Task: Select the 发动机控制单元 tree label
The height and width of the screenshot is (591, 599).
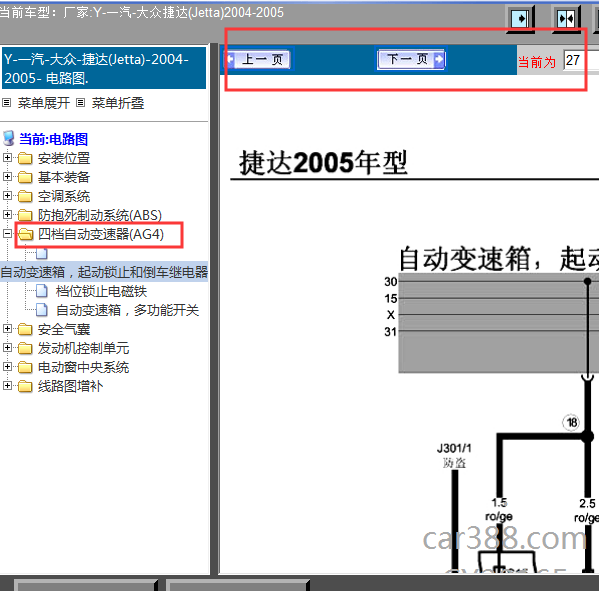Action: point(83,348)
